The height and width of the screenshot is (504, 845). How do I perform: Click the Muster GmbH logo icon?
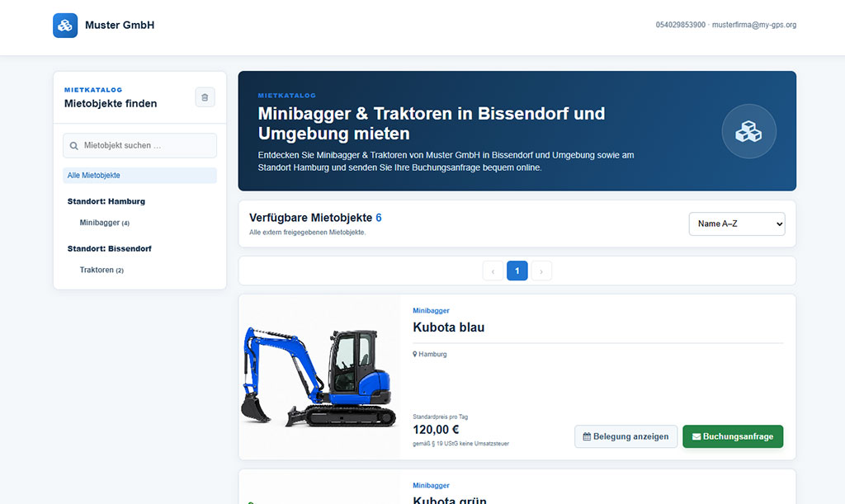pos(65,26)
